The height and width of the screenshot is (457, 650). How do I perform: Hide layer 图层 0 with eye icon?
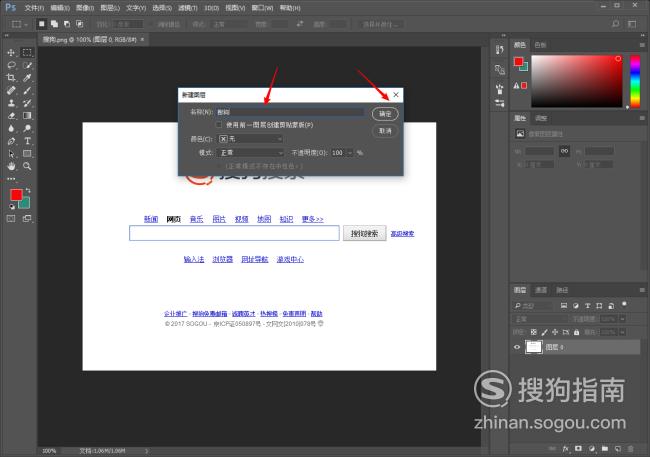point(517,347)
